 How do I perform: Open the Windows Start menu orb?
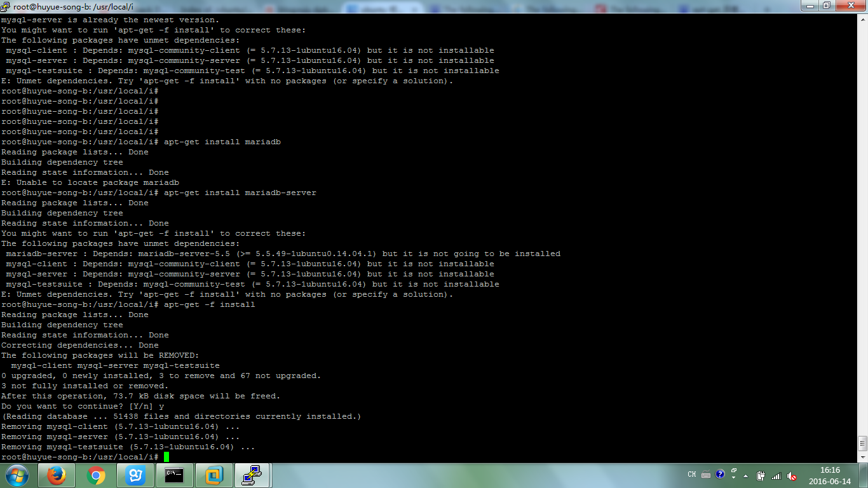pos(17,475)
